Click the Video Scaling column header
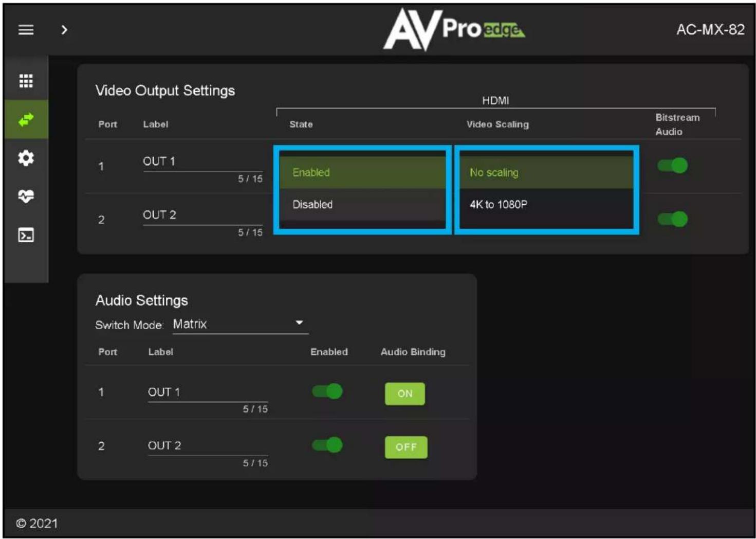 pos(497,124)
